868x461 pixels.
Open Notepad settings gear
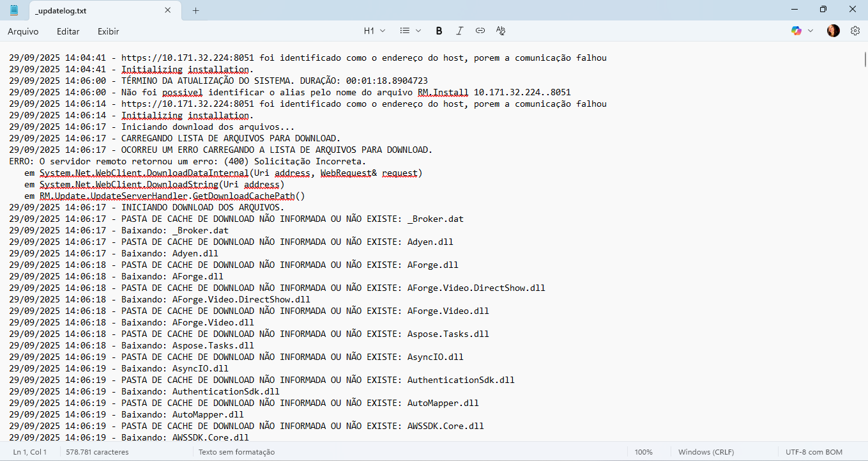(855, 30)
